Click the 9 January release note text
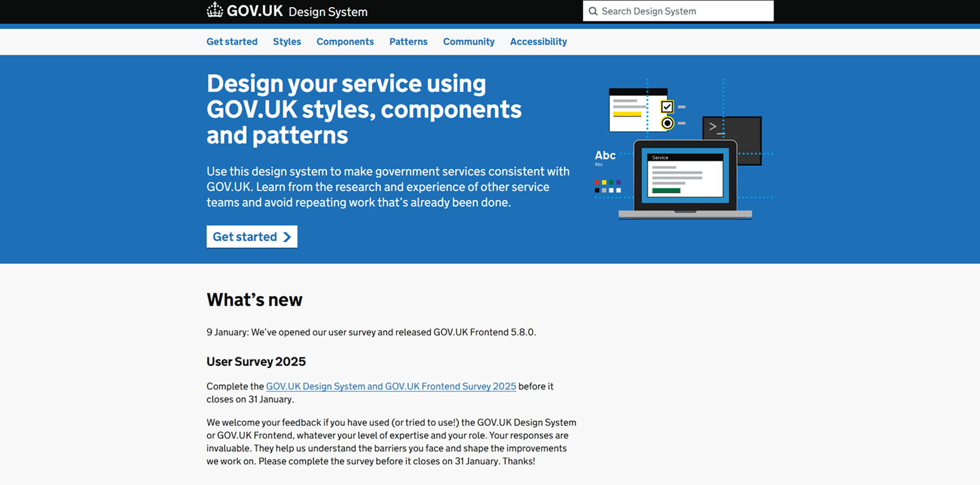This screenshot has height=485, width=980. pos(371,332)
